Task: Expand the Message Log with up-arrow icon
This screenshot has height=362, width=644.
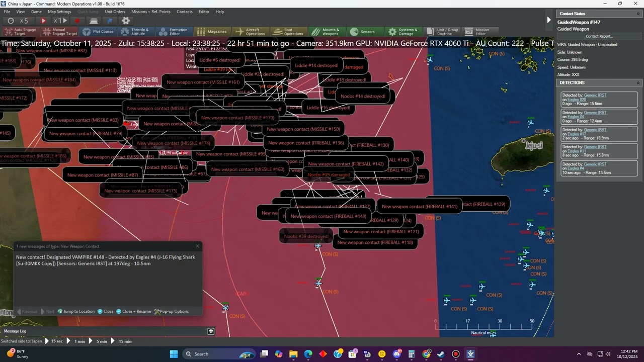Action: [x=211, y=331]
